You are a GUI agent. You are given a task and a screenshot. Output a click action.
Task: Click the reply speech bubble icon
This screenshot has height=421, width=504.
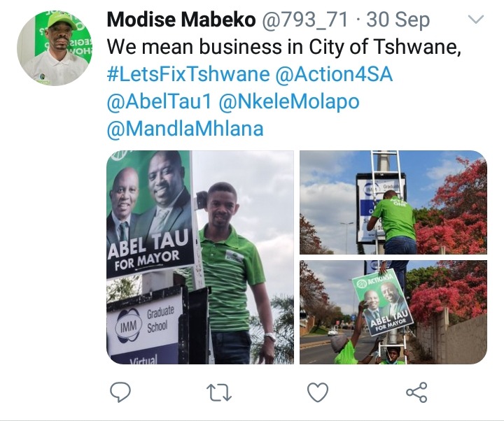click(x=120, y=392)
